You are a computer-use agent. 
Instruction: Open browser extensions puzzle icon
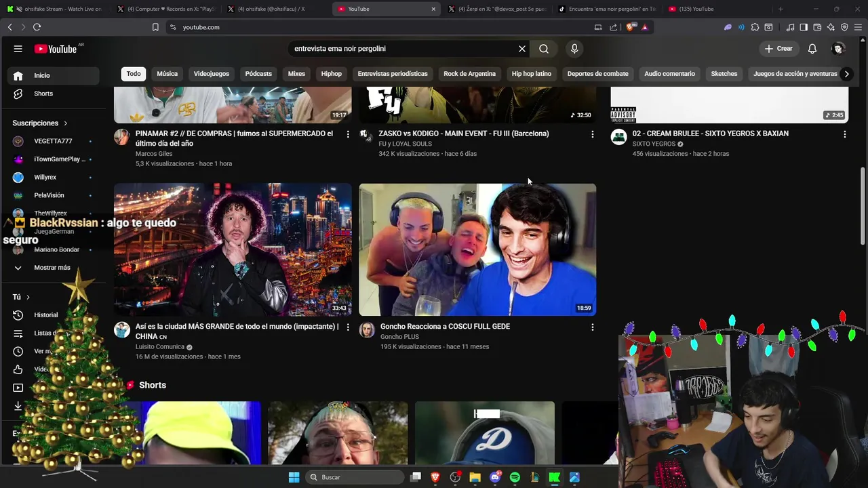click(755, 27)
